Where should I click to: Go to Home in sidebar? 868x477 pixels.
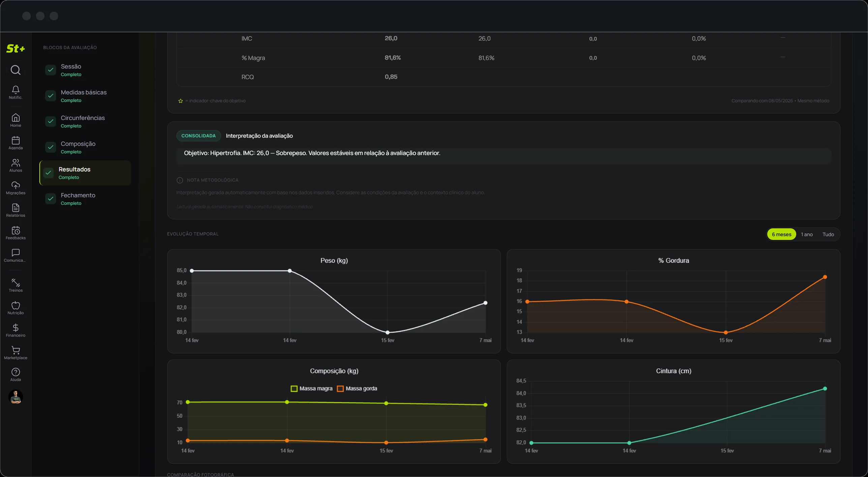click(16, 118)
